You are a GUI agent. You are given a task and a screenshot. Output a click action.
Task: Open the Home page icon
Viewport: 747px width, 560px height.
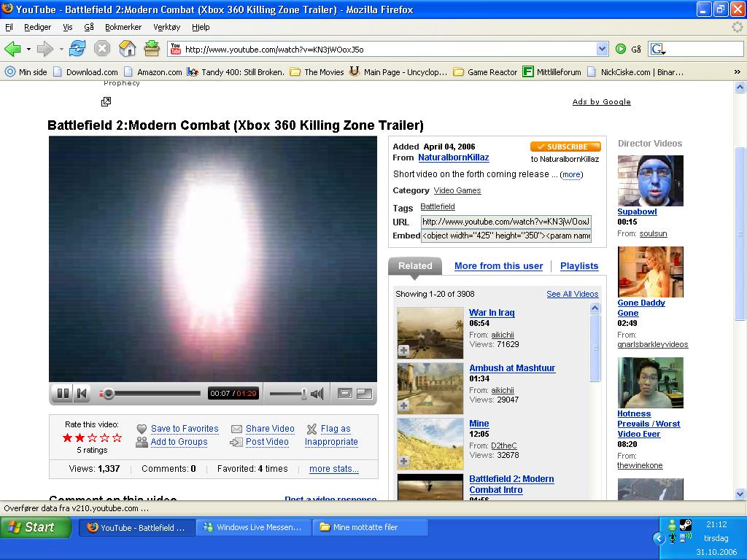click(x=127, y=49)
